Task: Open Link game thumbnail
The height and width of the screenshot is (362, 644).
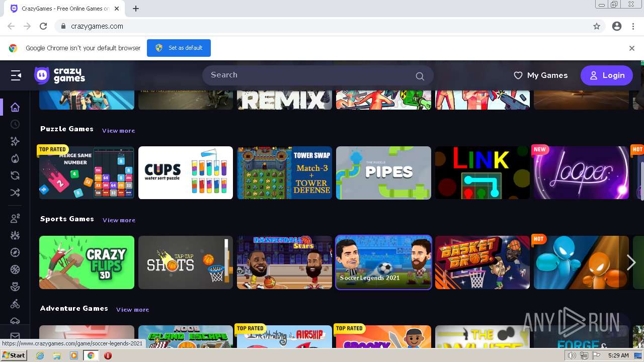Action: click(482, 173)
